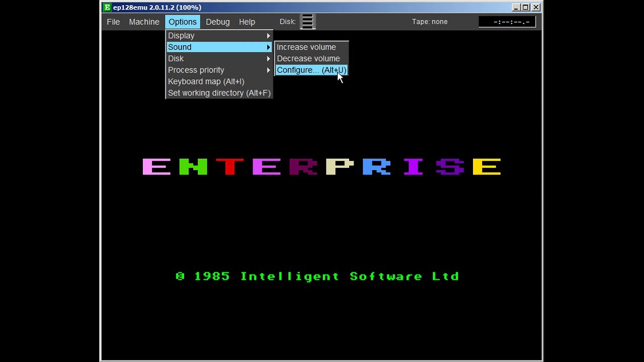Click the 'Tape: none' status text
Screen dimensions: 644x362
[x=430, y=22]
